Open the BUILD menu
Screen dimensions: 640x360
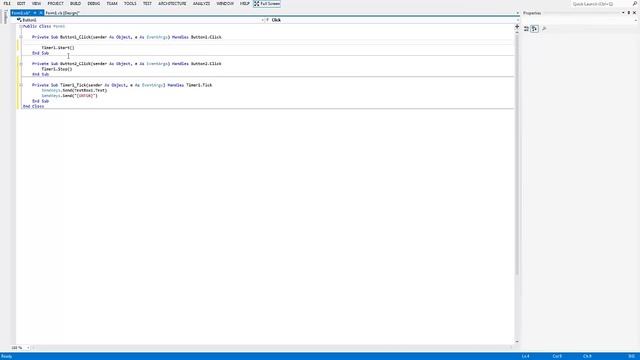pos(76,3)
